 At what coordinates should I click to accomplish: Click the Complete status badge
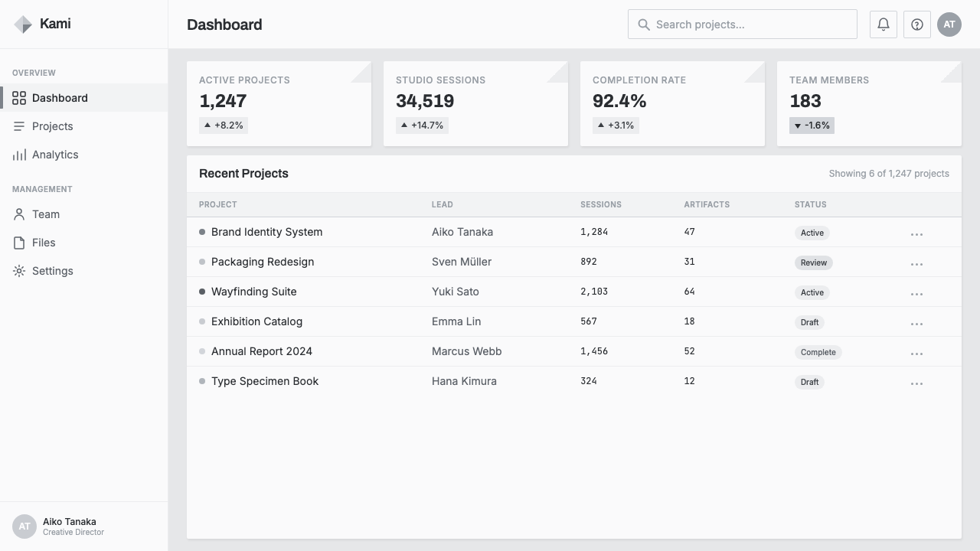[818, 352]
